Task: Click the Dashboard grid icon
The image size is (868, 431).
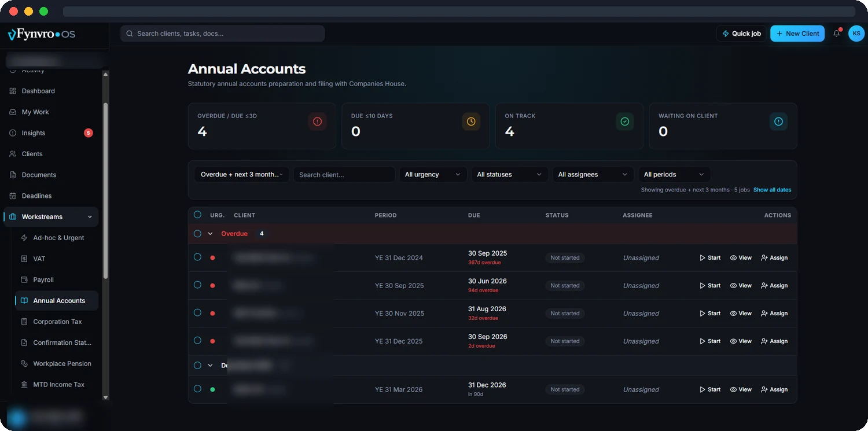Action: 13,91
